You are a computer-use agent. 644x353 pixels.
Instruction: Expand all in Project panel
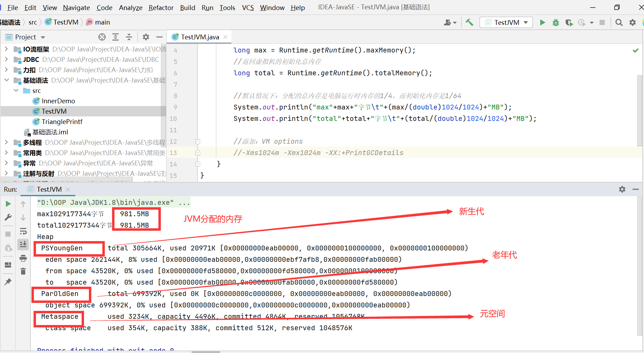tap(116, 37)
